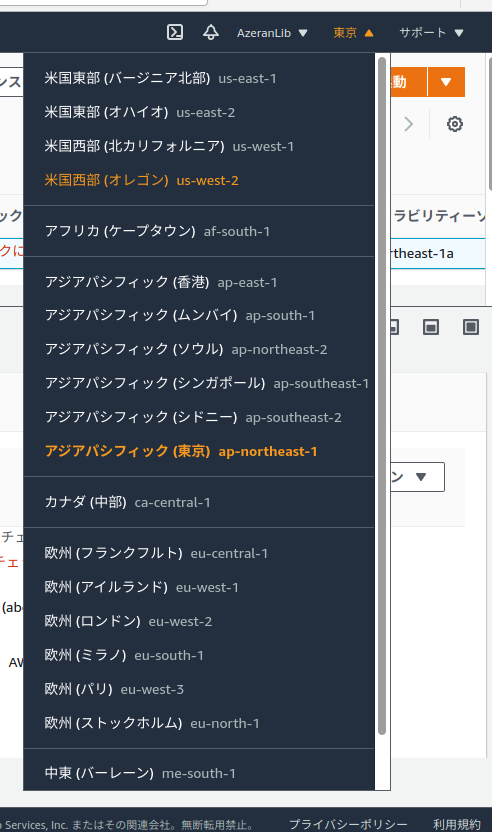Set detail panel to medium size icon

[x=430, y=327]
